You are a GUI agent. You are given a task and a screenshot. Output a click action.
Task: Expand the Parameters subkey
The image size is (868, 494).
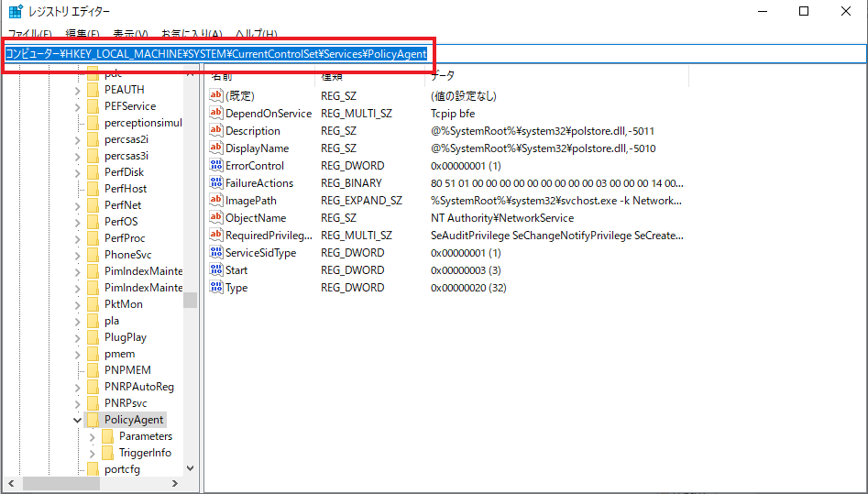pos(92,436)
